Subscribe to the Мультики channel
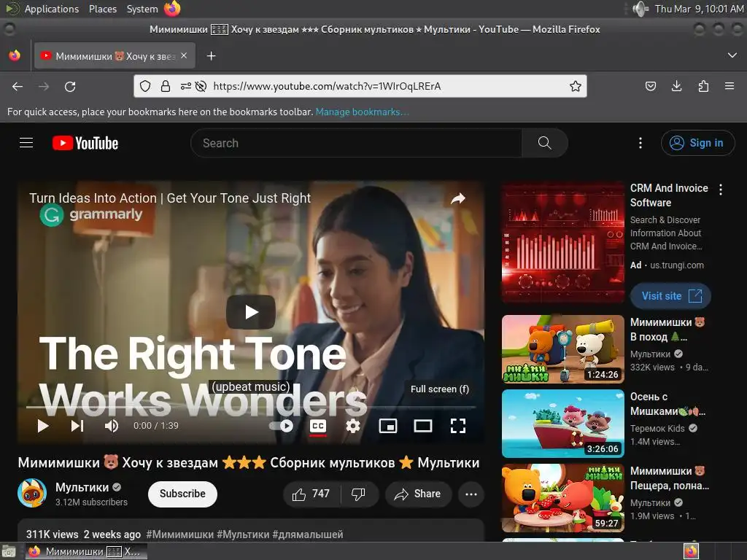747x560 pixels. 182,494
